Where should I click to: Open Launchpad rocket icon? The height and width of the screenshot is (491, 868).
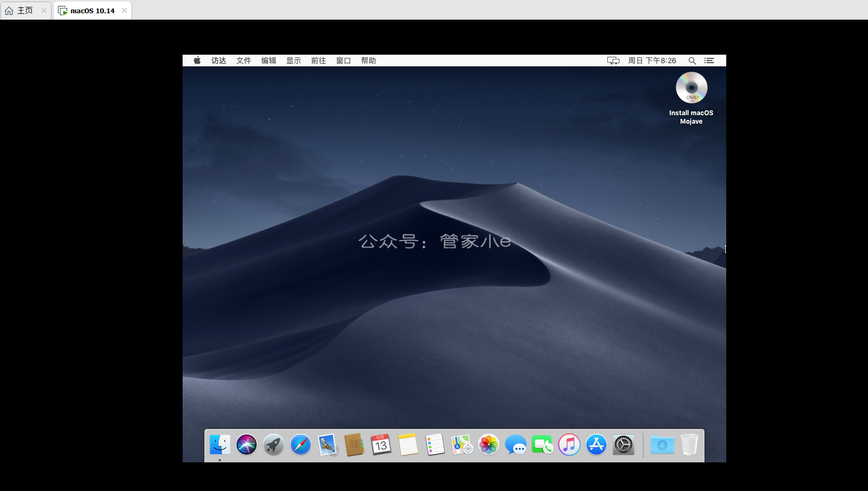(x=273, y=445)
